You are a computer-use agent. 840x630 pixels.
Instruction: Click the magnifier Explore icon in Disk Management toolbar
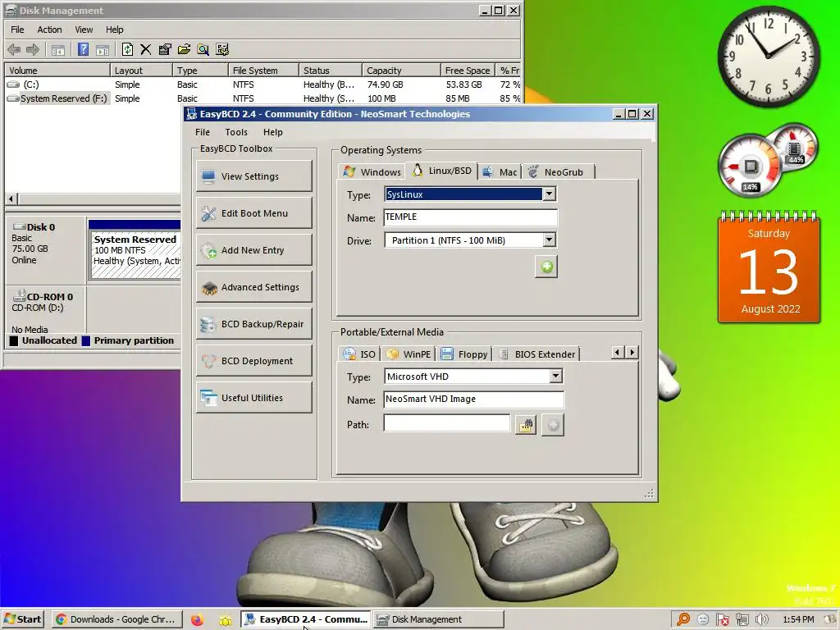pos(203,49)
